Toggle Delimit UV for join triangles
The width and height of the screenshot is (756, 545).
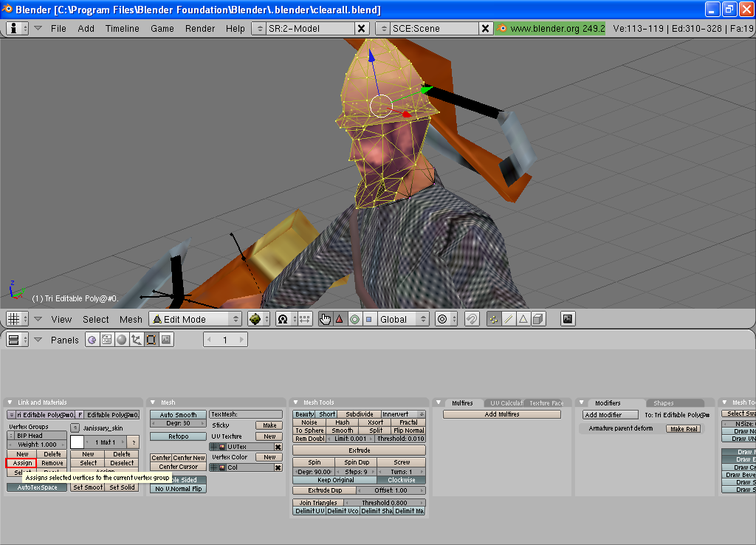click(x=309, y=511)
